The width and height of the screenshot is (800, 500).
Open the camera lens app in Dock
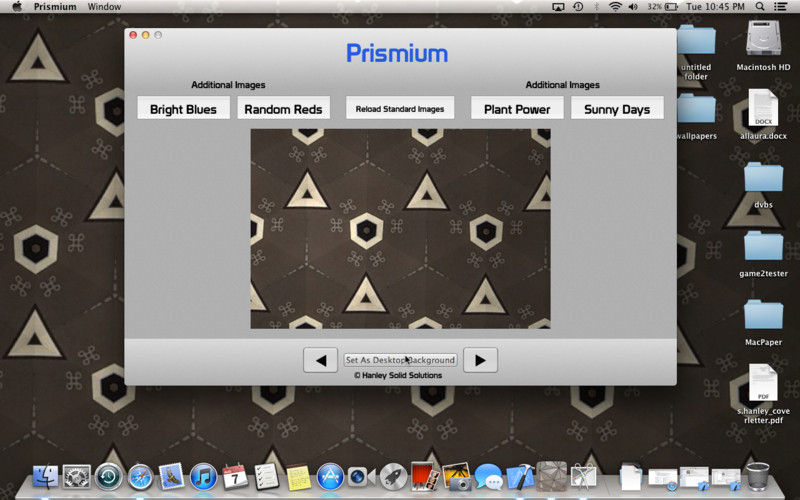[x=361, y=477]
